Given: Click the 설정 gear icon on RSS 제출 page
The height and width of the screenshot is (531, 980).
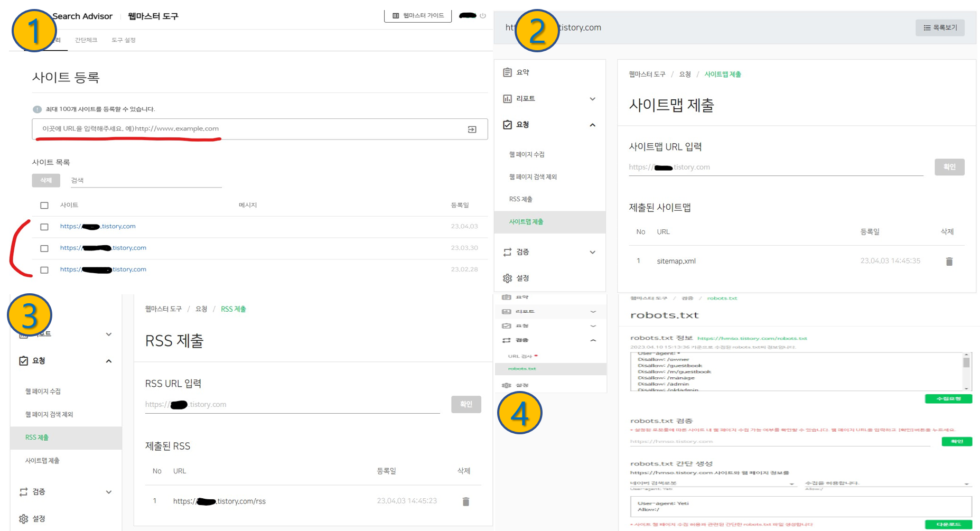Looking at the screenshot, I should [23, 519].
